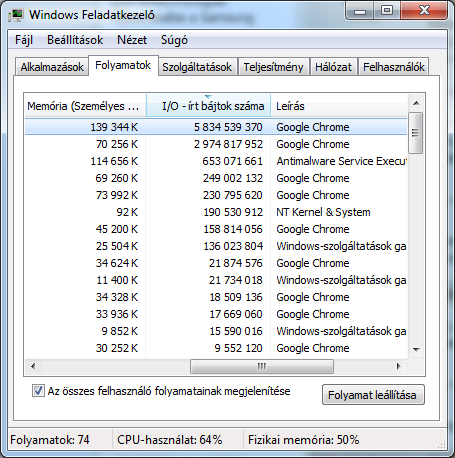Image resolution: width=455 pixels, height=458 pixels.
Task: Click the 139 344 K memory value
Action: 114,127
